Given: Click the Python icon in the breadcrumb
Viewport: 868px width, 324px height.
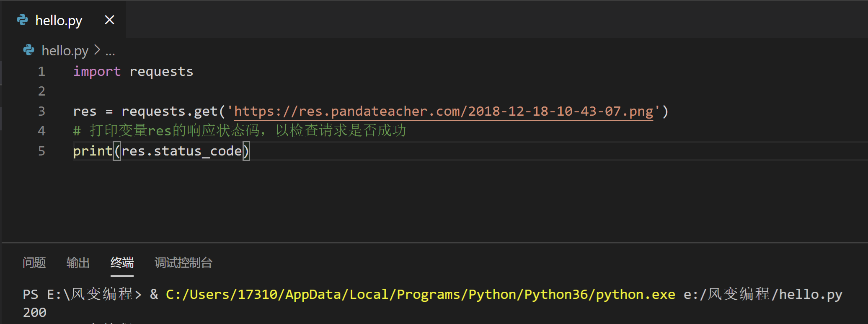Looking at the screenshot, I should click(28, 50).
